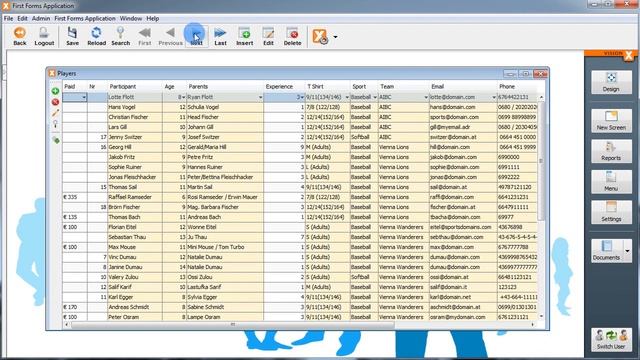Open Menu in side panel
640x360 pixels.
[x=611, y=182]
